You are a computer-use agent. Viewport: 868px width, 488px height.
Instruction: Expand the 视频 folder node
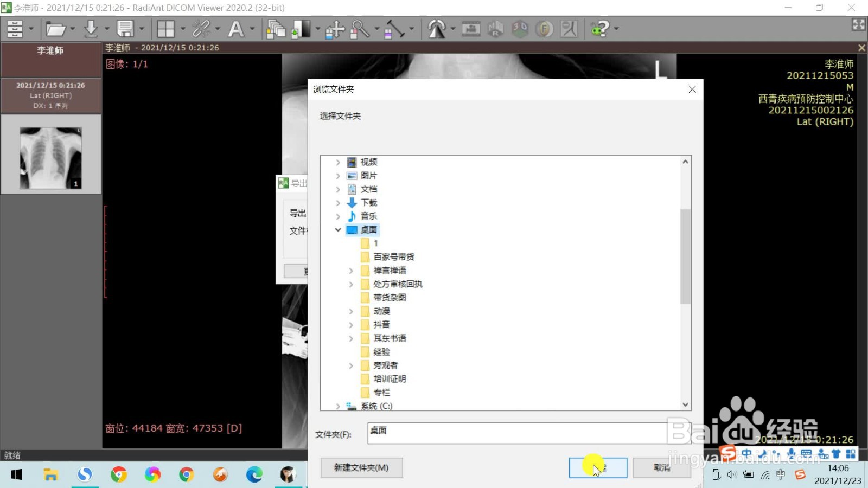(x=338, y=162)
